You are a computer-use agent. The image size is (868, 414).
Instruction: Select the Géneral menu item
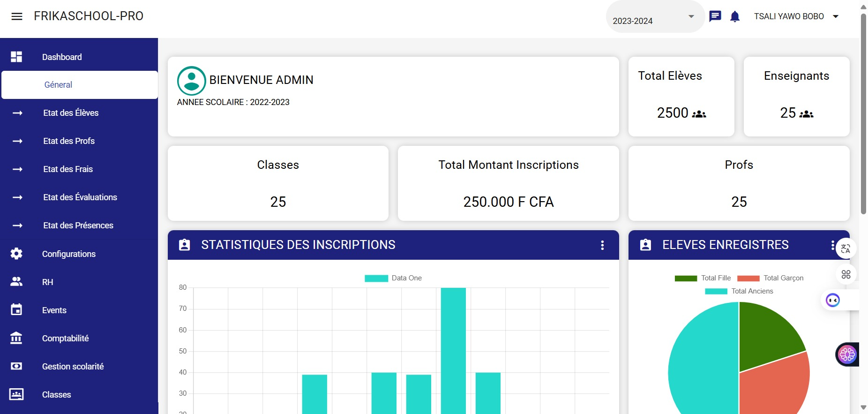[80, 85]
